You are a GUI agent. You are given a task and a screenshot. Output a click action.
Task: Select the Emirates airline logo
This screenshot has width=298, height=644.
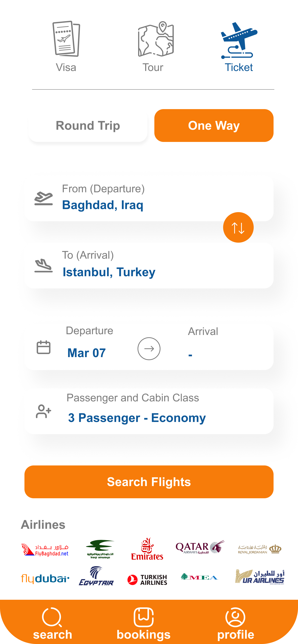(147, 549)
